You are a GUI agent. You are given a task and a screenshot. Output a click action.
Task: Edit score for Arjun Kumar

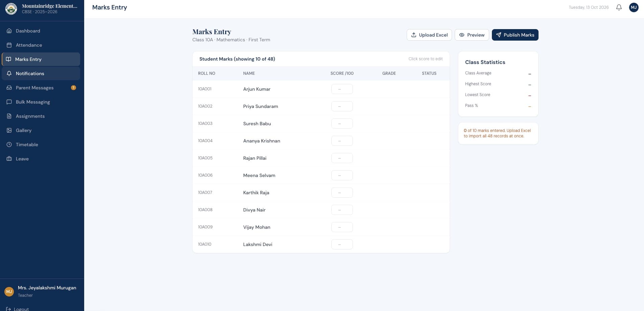point(342,89)
